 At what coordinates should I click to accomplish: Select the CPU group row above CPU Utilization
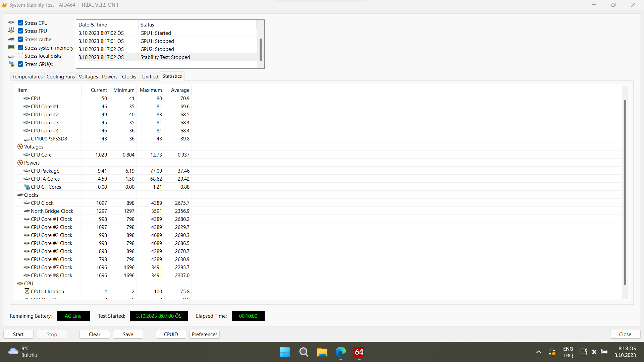click(29, 283)
